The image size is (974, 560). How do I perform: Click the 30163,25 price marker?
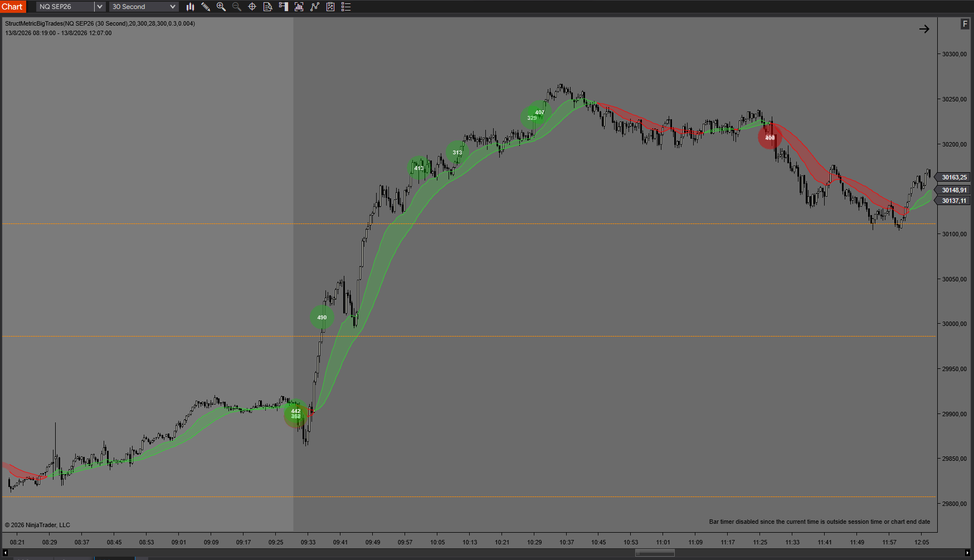(x=954, y=177)
